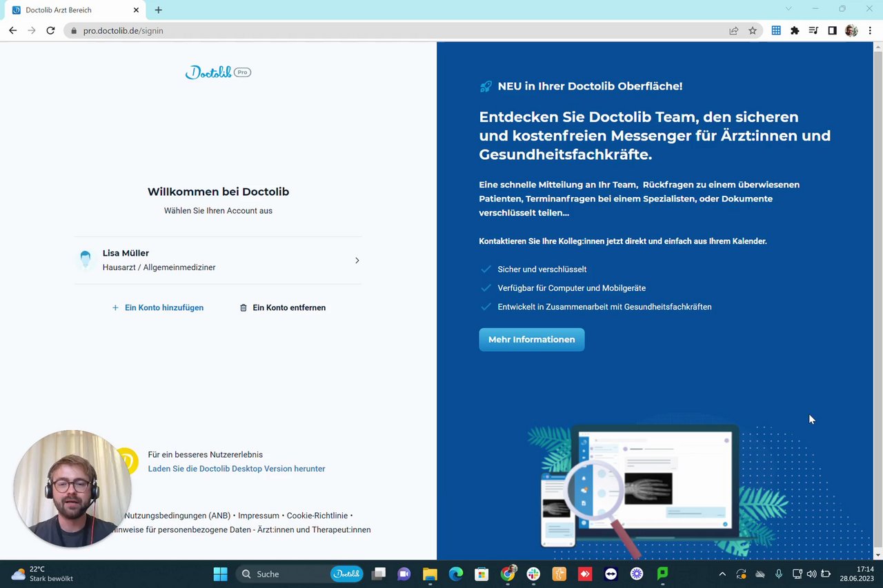
Task: Click the rocket icon beside NEU heading
Action: coord(486,86)
